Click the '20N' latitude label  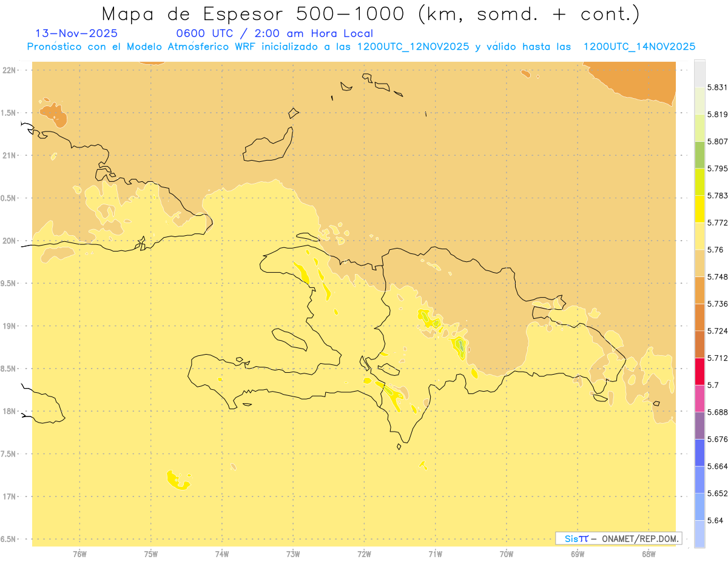(x=8, y=241)
